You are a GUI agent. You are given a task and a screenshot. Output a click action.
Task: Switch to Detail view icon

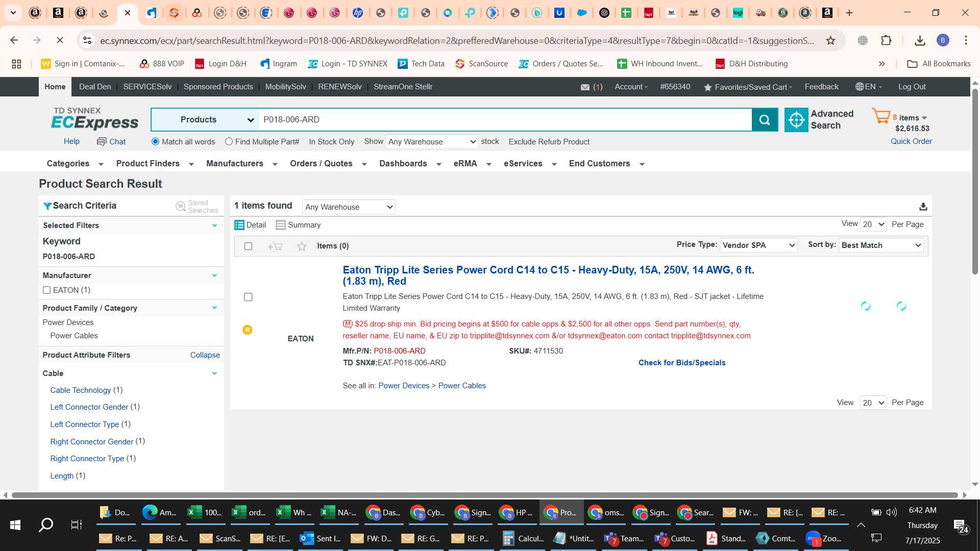tap(239, 225)
